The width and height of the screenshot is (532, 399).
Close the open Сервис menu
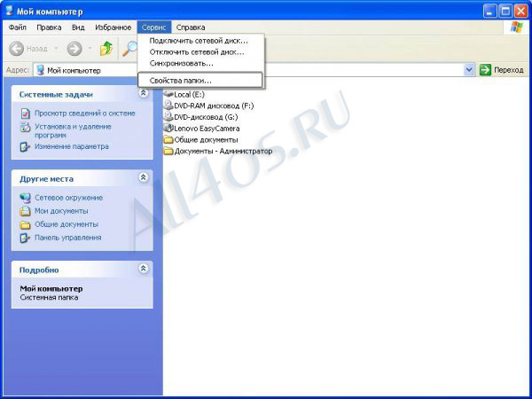click(154, 27)
